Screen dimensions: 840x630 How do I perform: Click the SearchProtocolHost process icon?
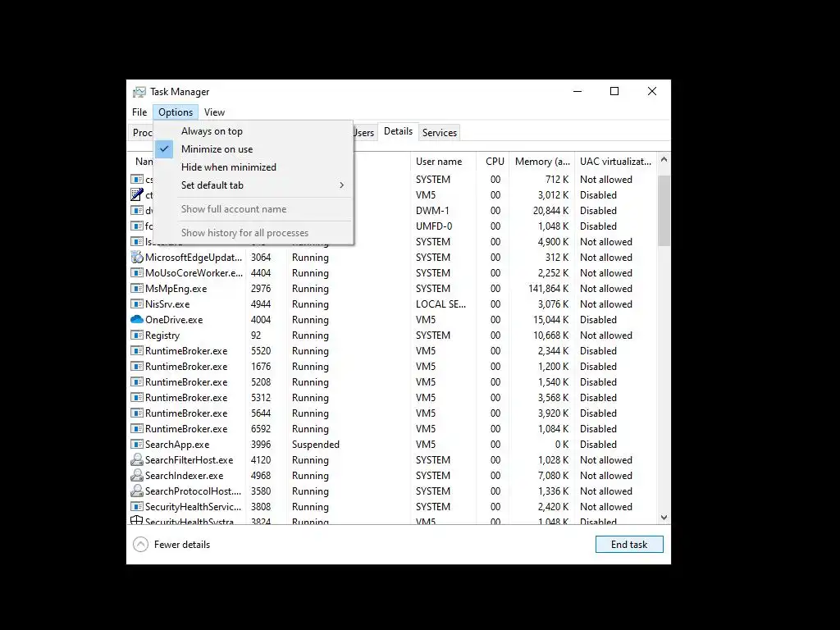[137, 491]
